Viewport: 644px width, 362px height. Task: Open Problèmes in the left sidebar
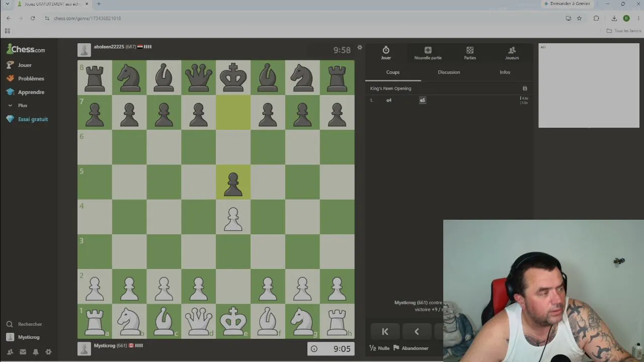click(25, 78)
